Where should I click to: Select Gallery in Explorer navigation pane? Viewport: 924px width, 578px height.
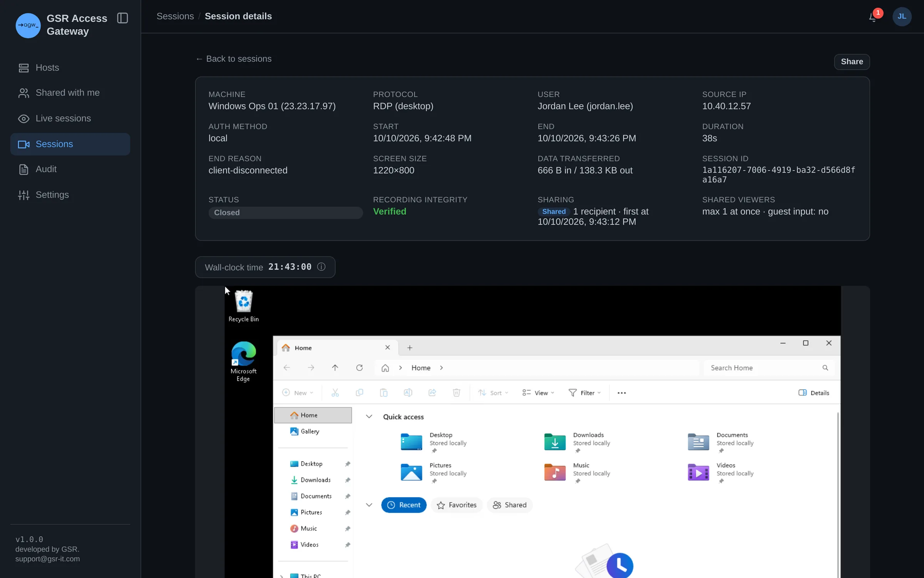pos(313,431)
